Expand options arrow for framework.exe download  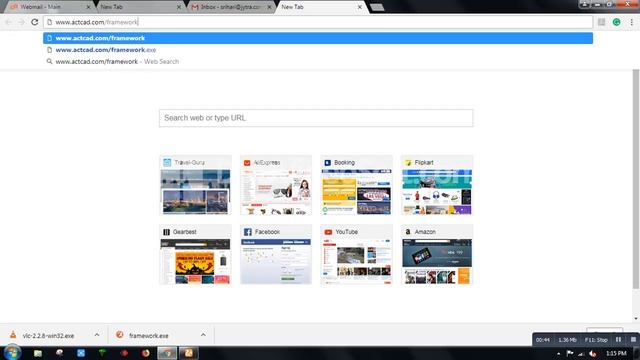[203, 335]
